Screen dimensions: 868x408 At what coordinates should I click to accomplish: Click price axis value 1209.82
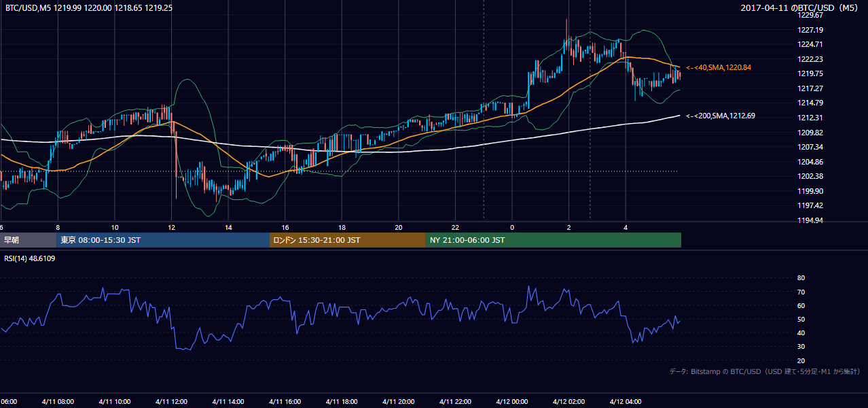pos(811,133)
